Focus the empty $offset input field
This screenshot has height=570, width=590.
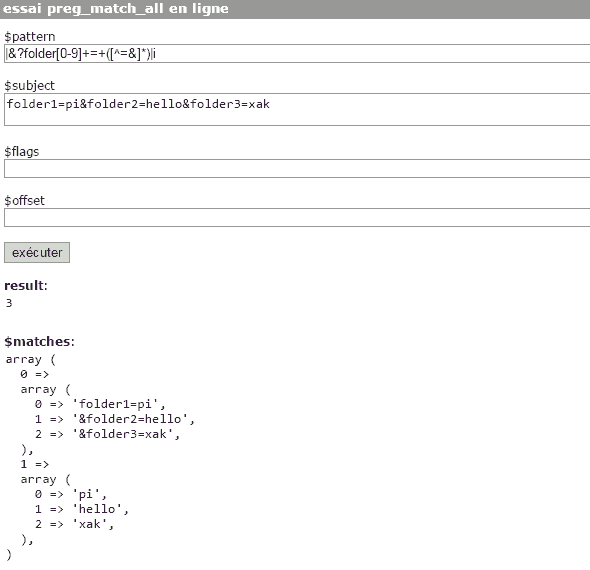tap(297, 217)
